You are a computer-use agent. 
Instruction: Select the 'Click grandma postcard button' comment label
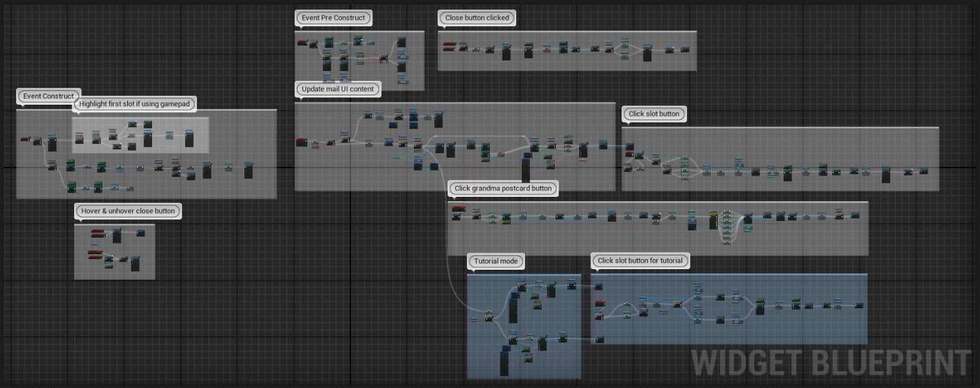(503, 188)
